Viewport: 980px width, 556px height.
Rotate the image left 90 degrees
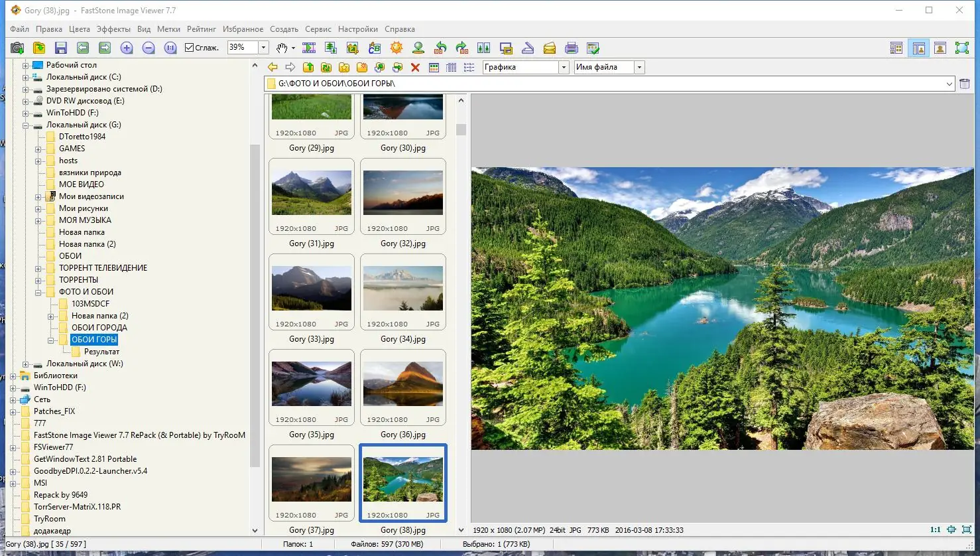tap(440, 48)
